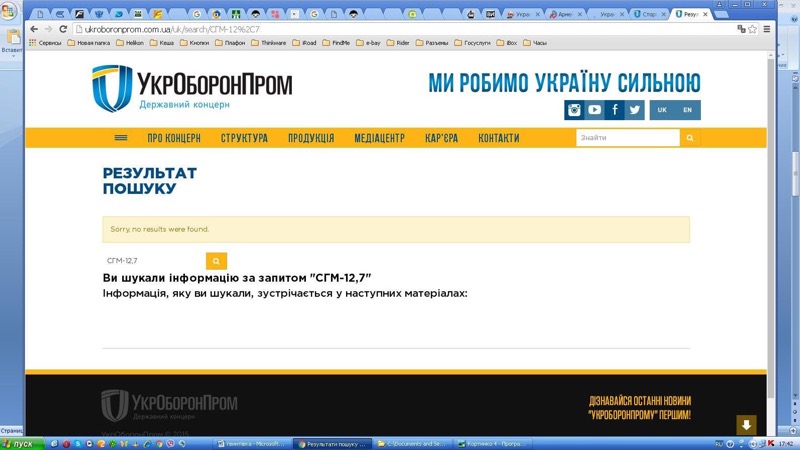Open the ПРО КОНЦЕРН menu item

click(x=174, y=138)
